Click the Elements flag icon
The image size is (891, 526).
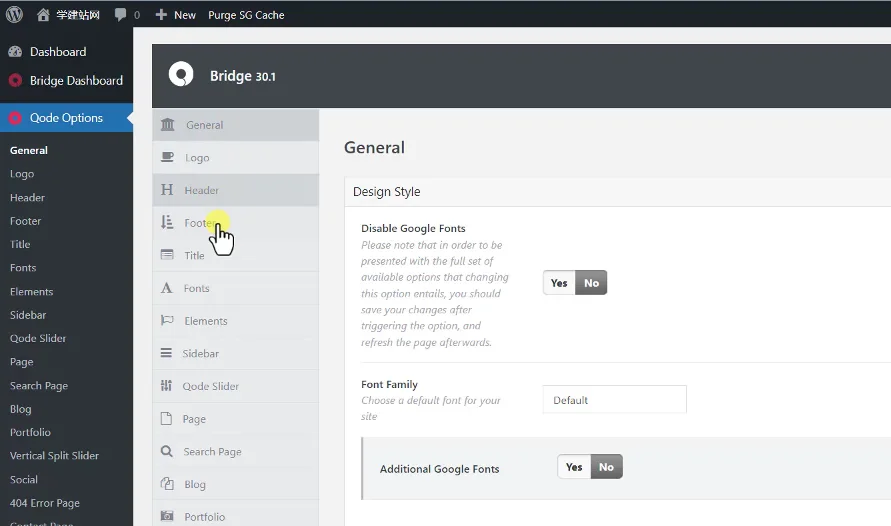(167, 321)
